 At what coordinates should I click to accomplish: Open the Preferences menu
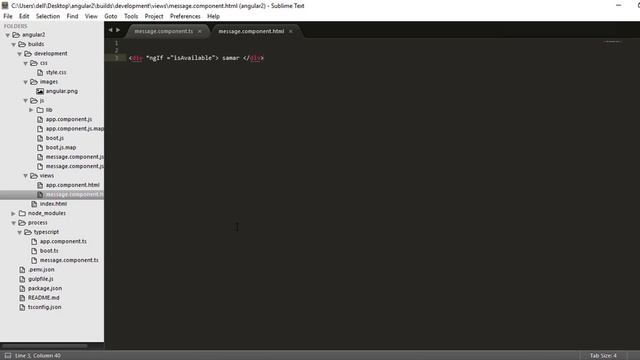coord(185,16)
